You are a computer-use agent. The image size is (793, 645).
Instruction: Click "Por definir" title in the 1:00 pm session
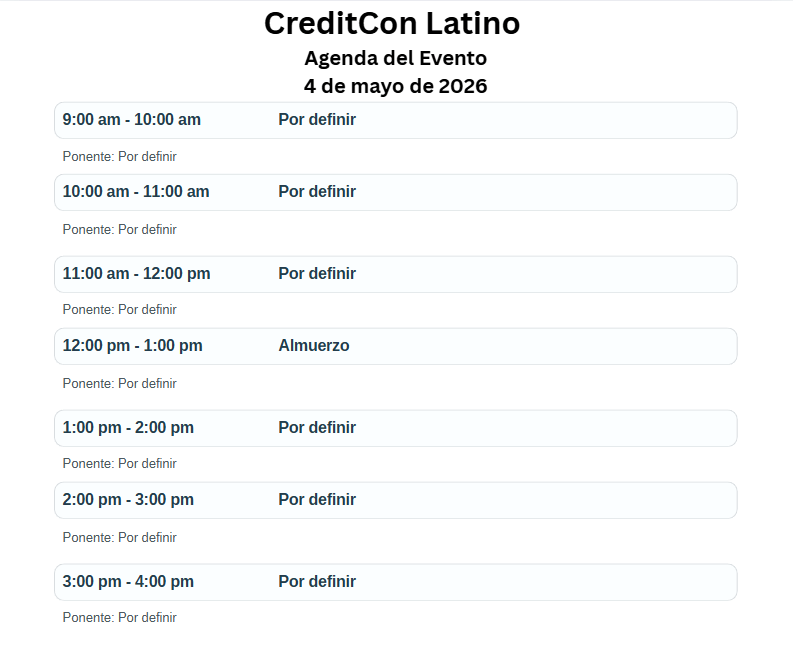[x=317, y=428]
